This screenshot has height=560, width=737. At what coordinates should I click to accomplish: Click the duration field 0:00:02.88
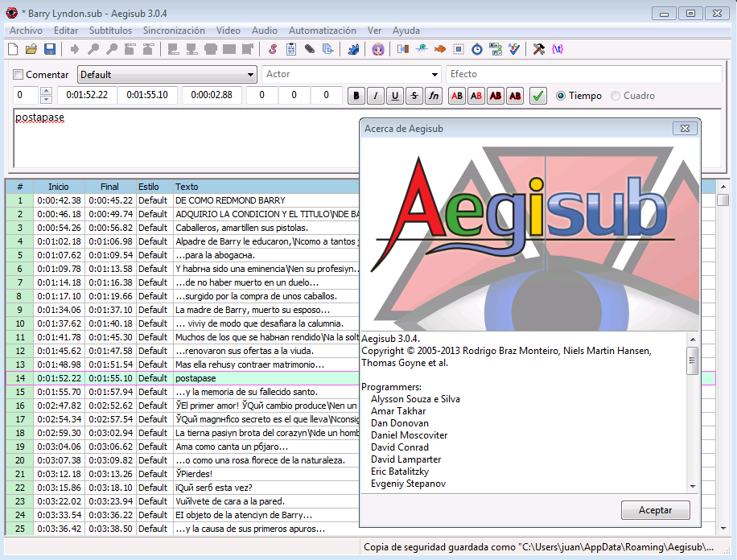(212, 95)
